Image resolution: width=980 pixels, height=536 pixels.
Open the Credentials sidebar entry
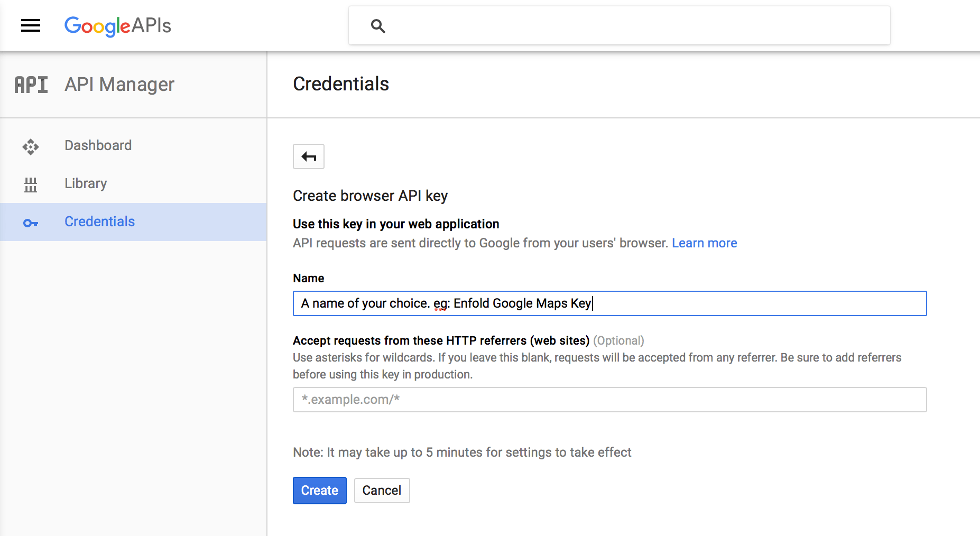click(x=99, y=221)
